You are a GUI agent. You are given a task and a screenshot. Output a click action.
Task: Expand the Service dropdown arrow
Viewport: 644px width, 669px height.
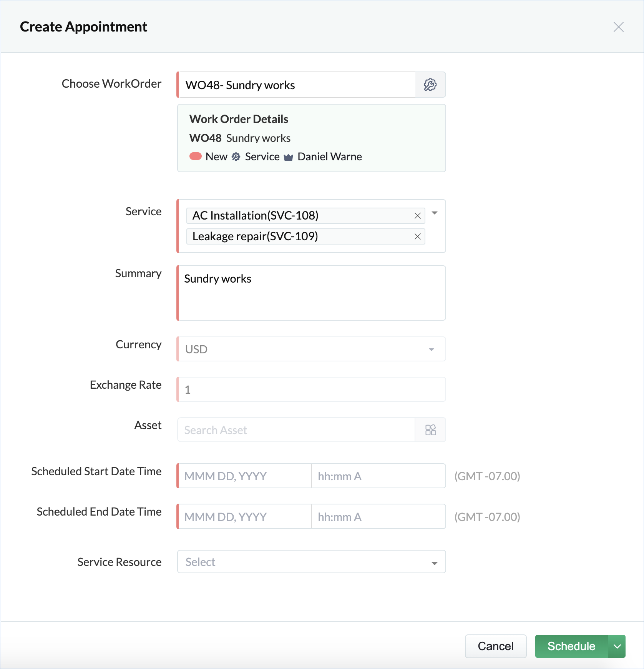click(x=435, y=213)
